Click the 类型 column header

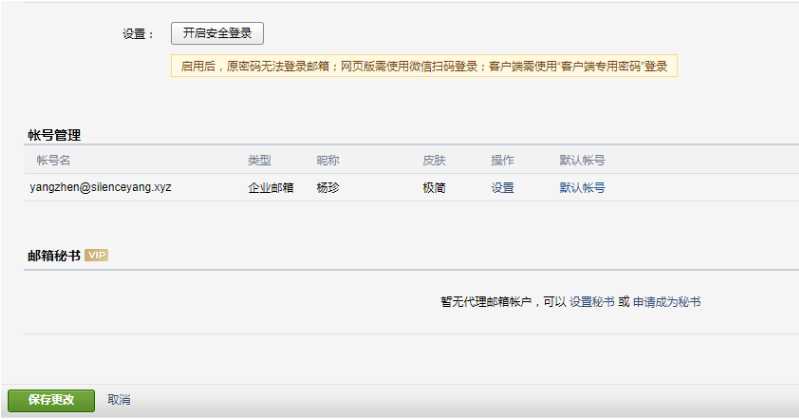[259, 160]
